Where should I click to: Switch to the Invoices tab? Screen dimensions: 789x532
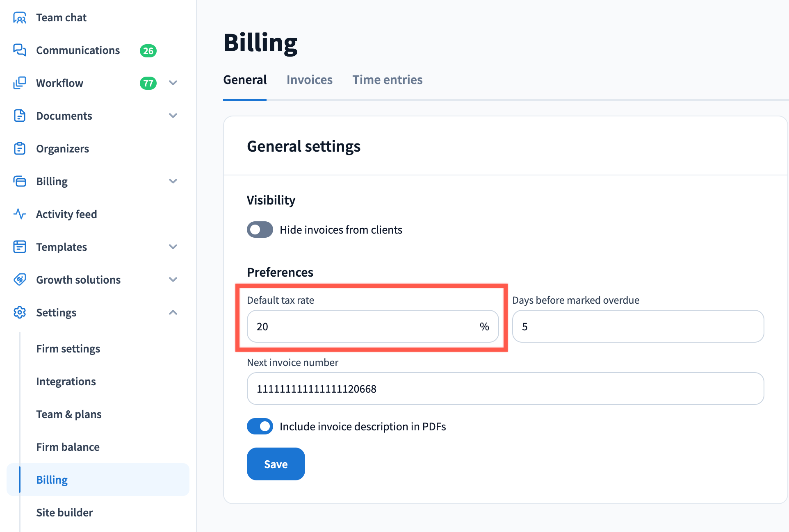[x=309, y=80]
